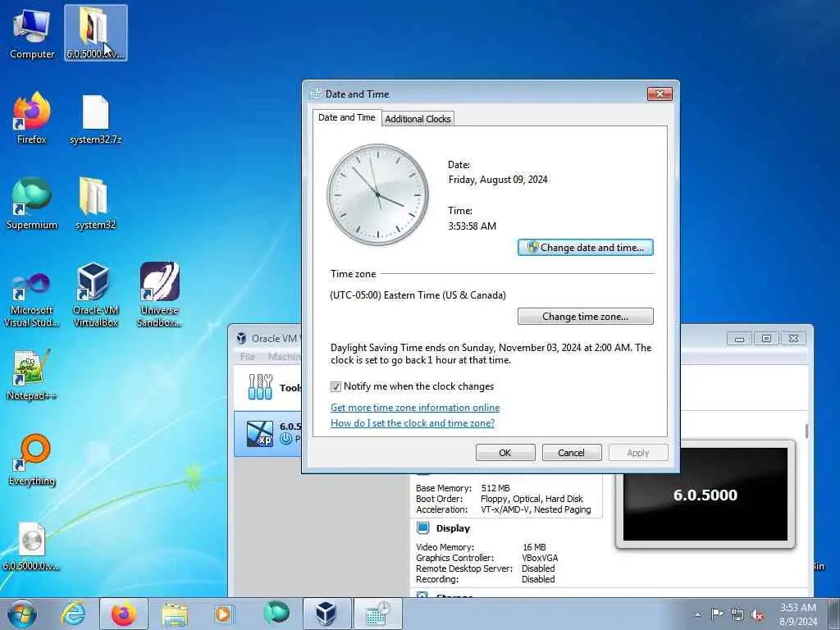Launch Notepad++ from the desktop
The width and height of the screenshot is (840, 630).
(x=32, y=374)
